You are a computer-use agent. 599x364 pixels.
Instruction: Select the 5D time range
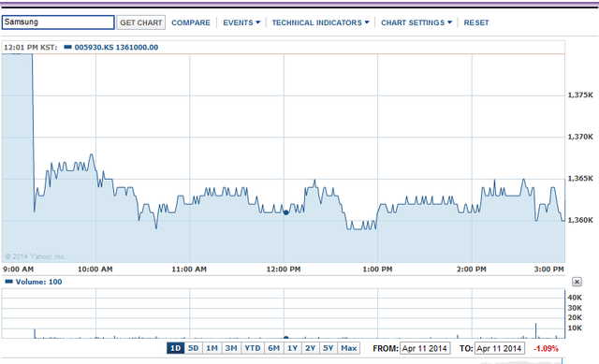pos(194,348)
